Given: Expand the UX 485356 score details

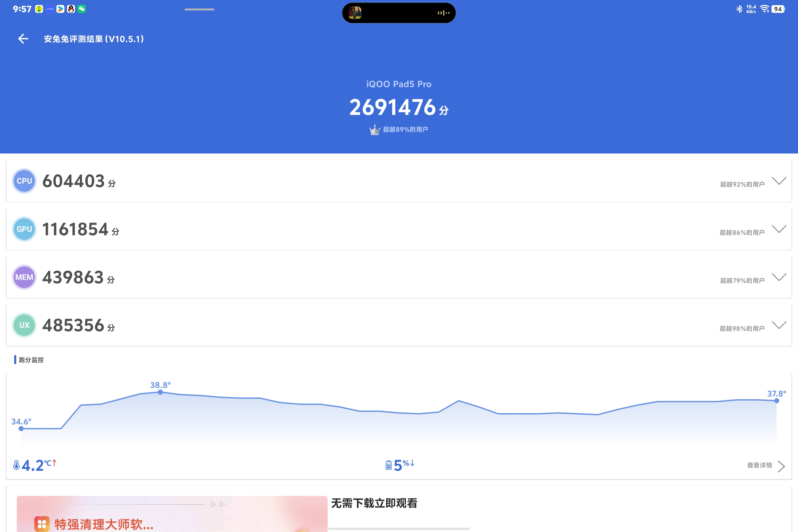Looking at the screenshot, I should tap(779, 325).
